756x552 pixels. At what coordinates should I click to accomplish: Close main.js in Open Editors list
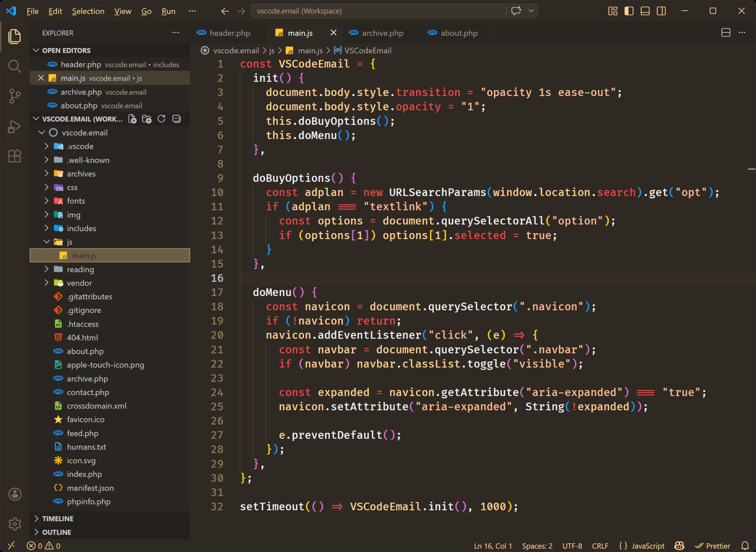tap(41, 78)
